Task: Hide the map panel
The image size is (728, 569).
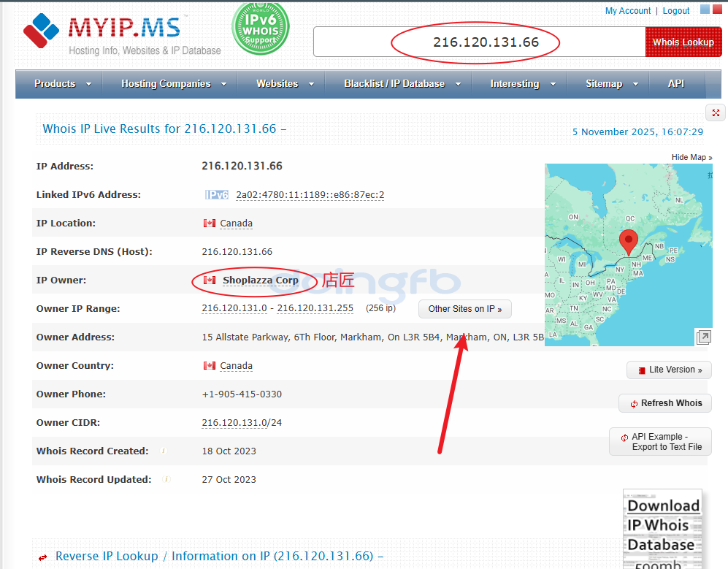Action: pyautogui.click(x=691, y=158)
